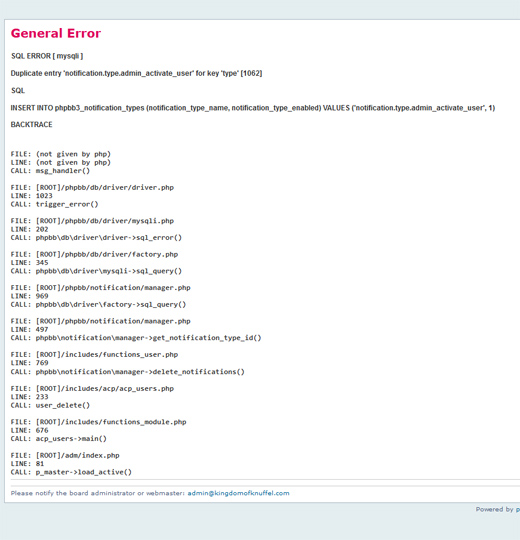Click 'LINE: 676' text
Viewport: 520px width, 540px height.
pos(30,430)
